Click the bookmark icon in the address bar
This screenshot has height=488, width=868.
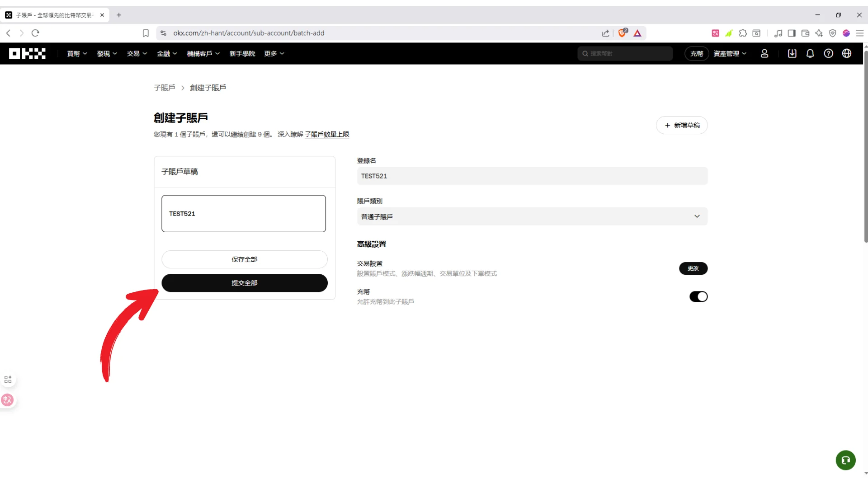point(145,33)
